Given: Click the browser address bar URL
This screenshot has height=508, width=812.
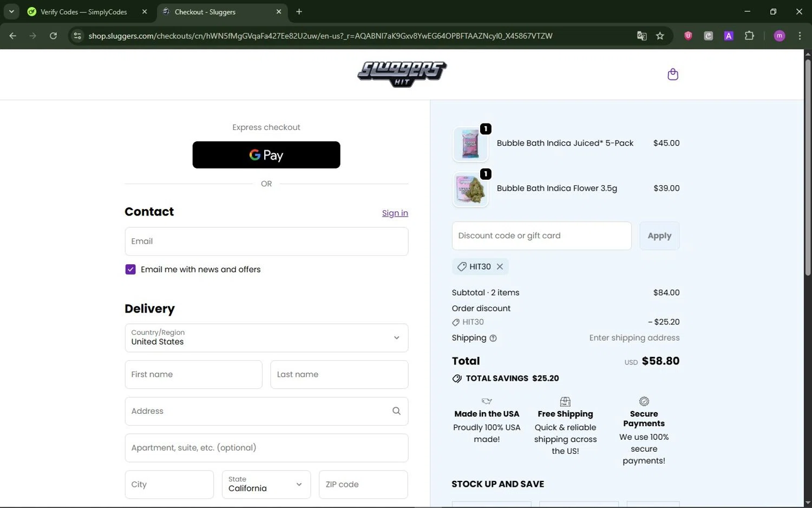Looking at the screenshot, I should pyautogui.click(x=320, y=36).
